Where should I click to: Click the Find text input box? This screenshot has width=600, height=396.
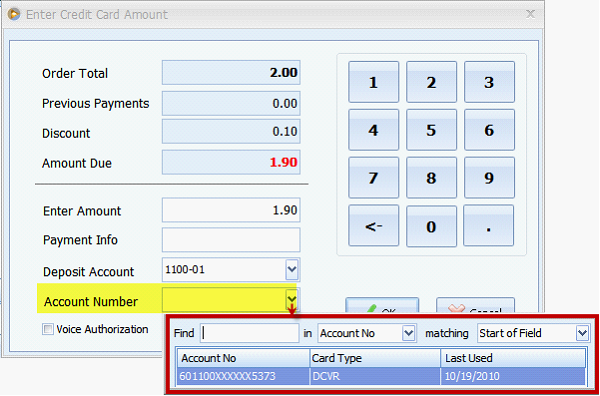click(249, 333)
